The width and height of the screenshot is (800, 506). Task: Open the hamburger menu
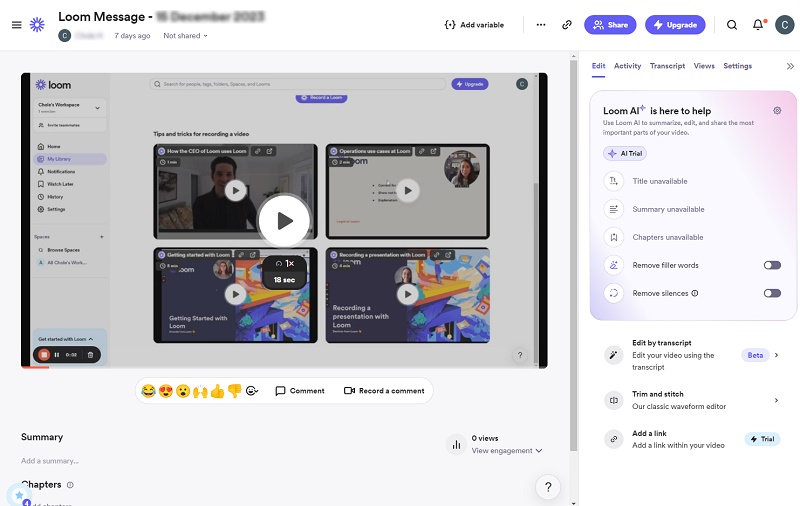tap(16, 24)
